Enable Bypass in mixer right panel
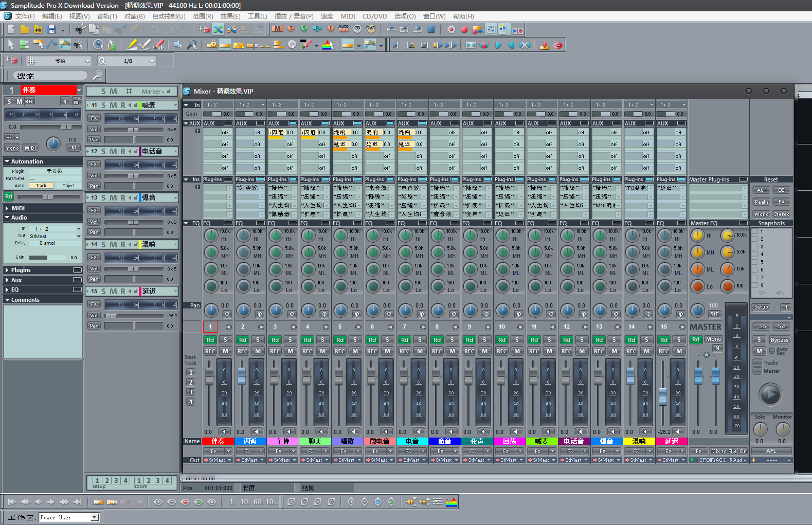Image resolution: width=812 pixels, height=525 pixels. click(779, 340)
